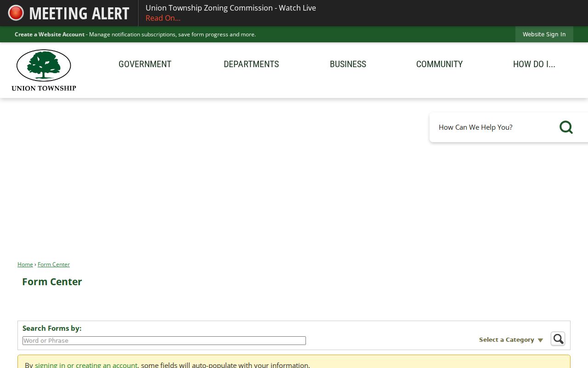
Task: Click the Website Sign In button
Action: [544, 34]
